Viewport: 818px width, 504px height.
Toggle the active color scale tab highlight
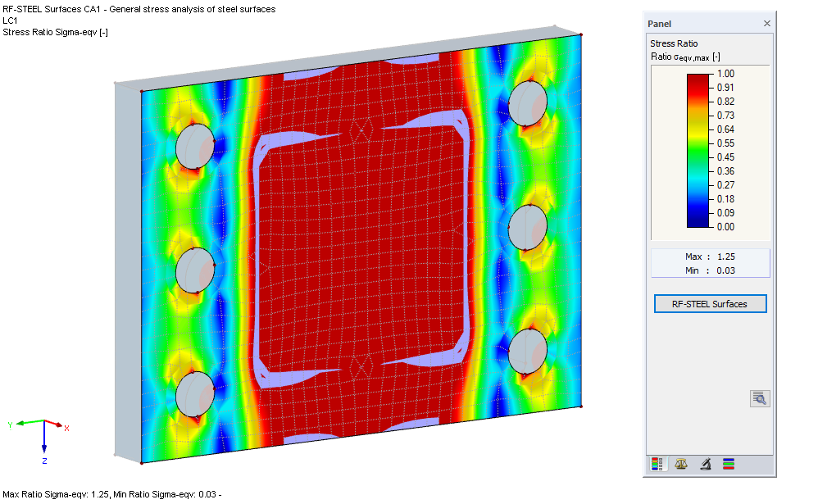(x=658, y=463)
